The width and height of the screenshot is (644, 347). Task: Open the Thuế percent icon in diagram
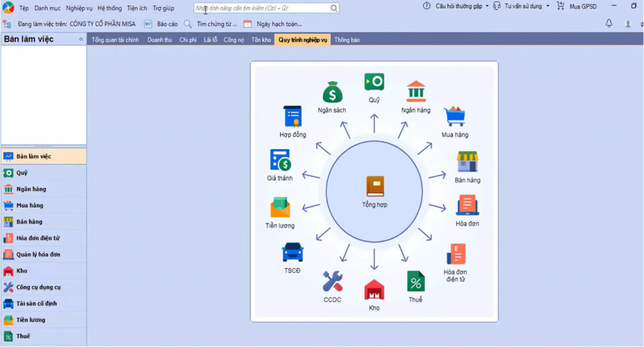(x=415, y=281)
